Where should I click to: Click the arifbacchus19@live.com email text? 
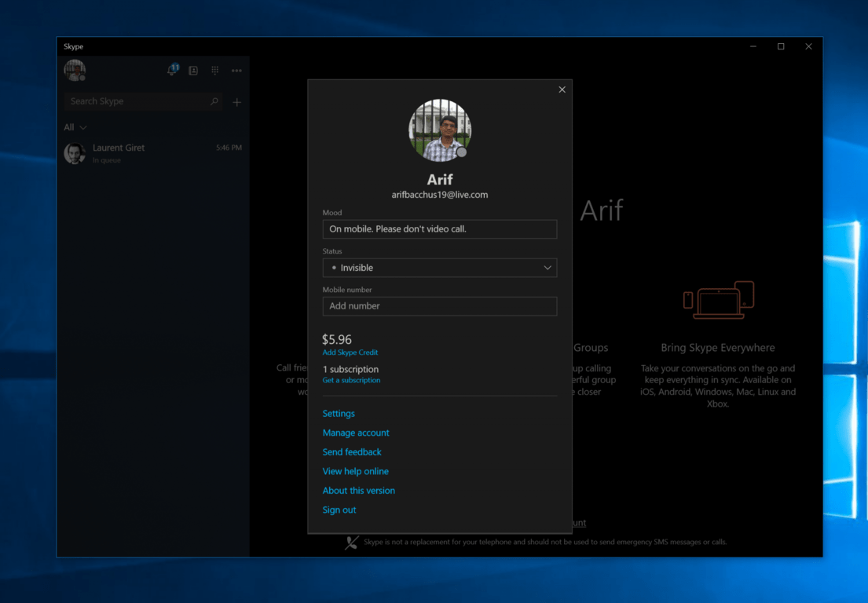(x=440, y=195)
